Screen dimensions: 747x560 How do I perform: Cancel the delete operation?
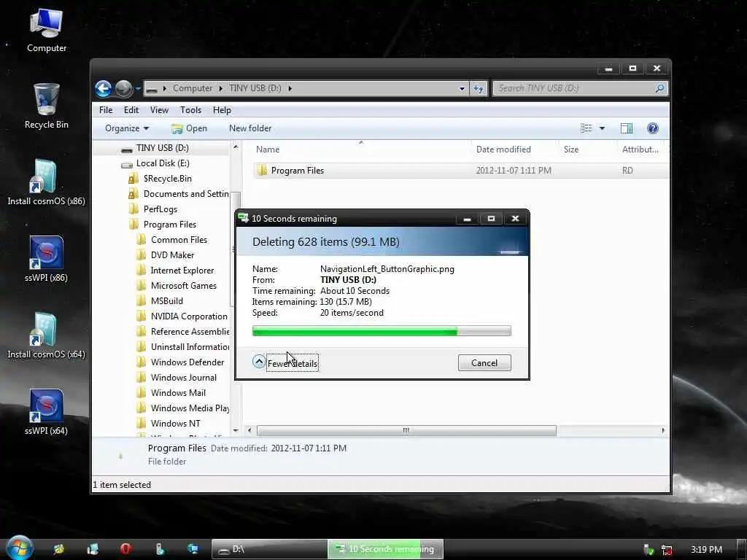pos(484,363)
